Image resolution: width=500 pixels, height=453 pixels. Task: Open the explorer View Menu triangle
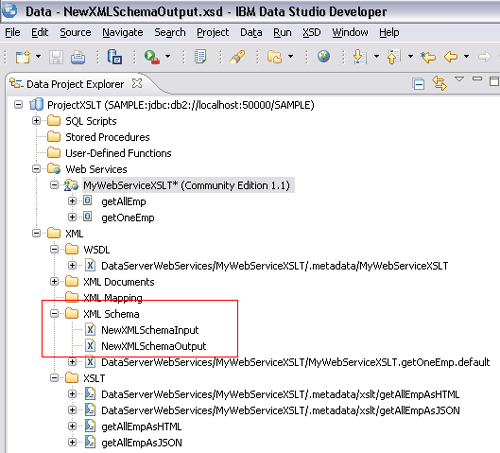pyautogui.click(x=459, y=79)
